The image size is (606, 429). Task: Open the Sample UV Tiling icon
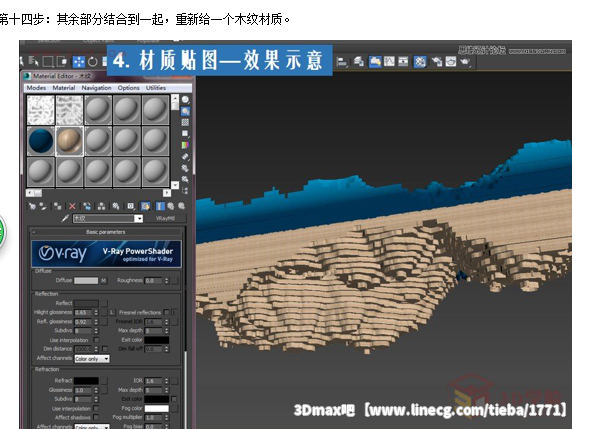tap(186, 134)
